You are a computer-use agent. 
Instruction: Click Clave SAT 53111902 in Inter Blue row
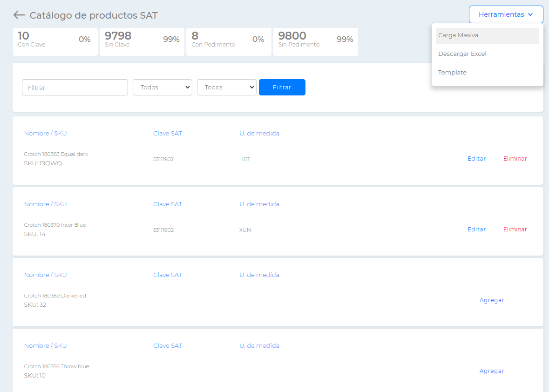(163, 230)
